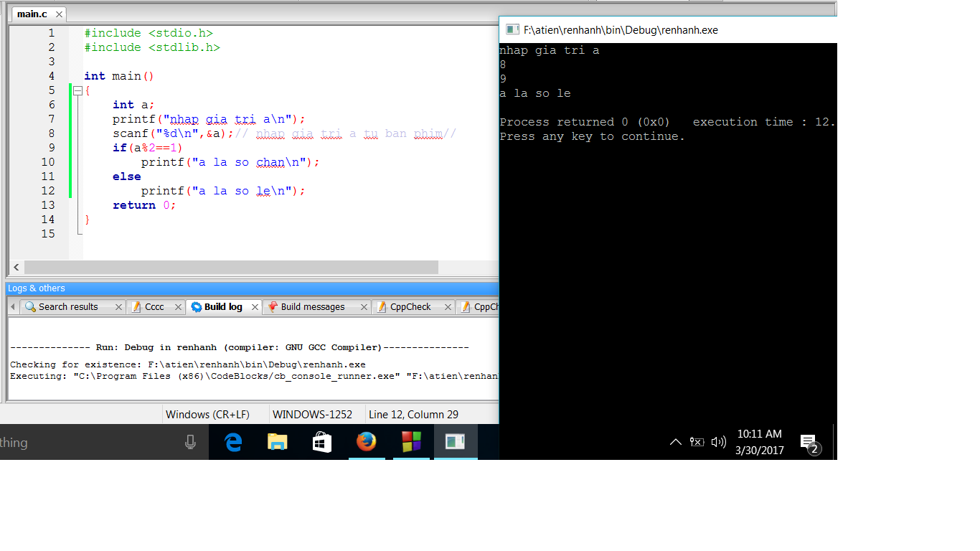Viewport: 980px width, 551px height.
Task: Click the Cortana microphone icon
Action: pyautogui.click(x=190, y=443)
